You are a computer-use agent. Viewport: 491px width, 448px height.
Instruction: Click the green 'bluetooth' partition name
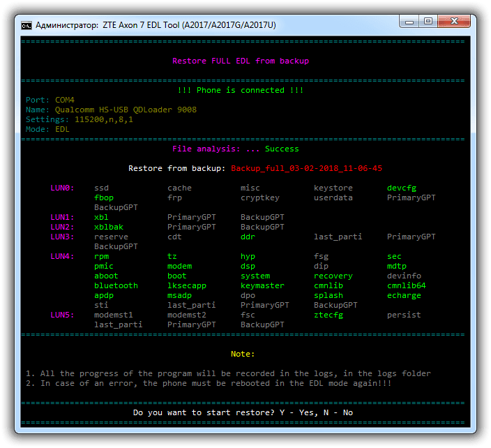[116, 285]
